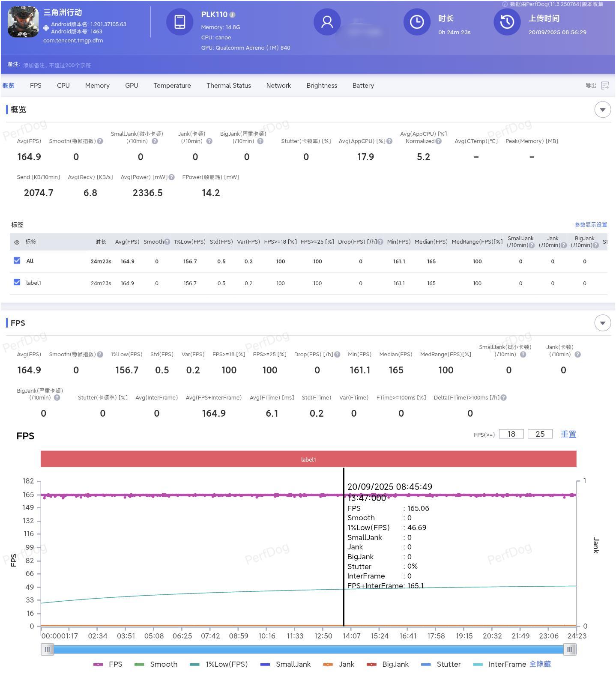Open help icon for SmallJank in FPS section
The height and width of the screenshot is (680, 616).
point(523,355)
